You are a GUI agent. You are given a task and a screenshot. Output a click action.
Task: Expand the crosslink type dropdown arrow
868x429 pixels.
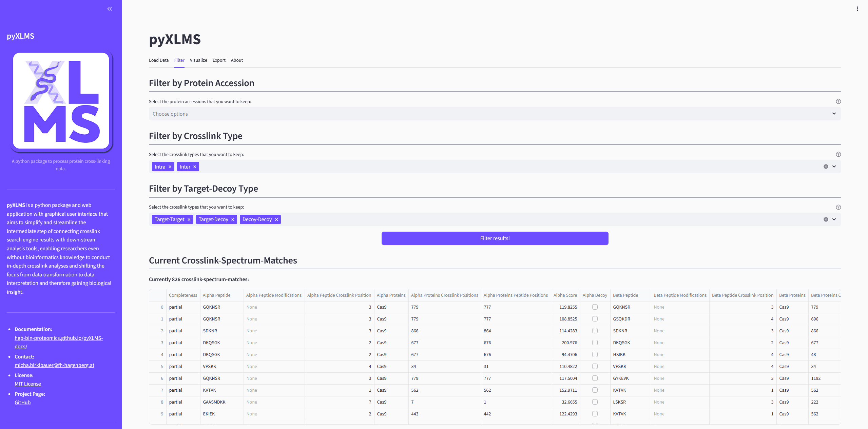click(834, 167)
